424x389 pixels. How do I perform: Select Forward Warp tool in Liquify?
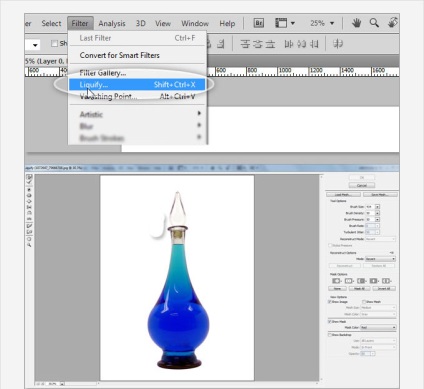tap(29, 177)
